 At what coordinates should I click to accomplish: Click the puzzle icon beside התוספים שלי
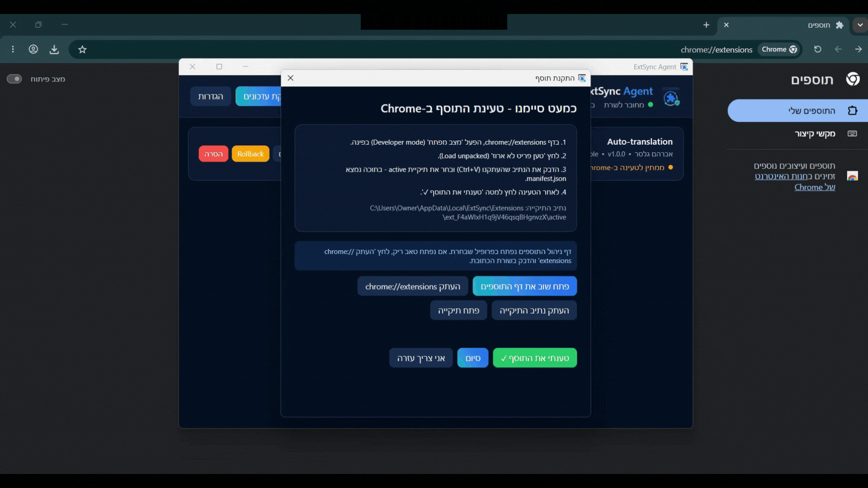click(852, 111)
